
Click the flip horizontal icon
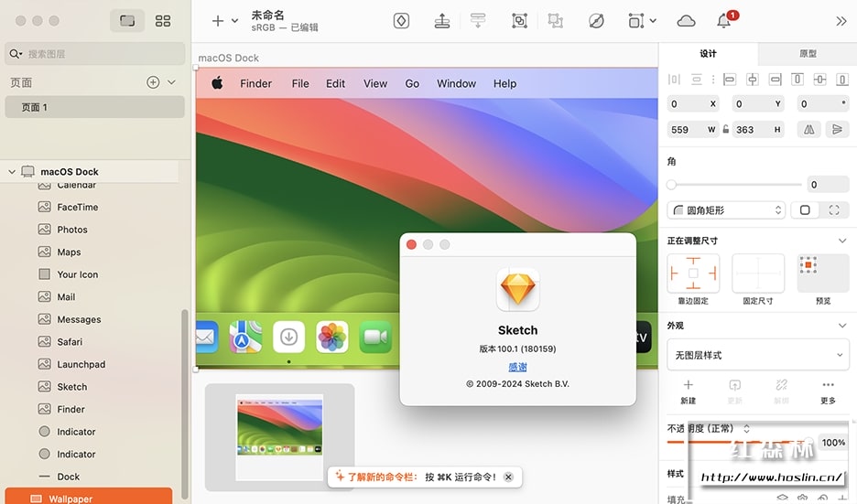(x=808, y=129)
